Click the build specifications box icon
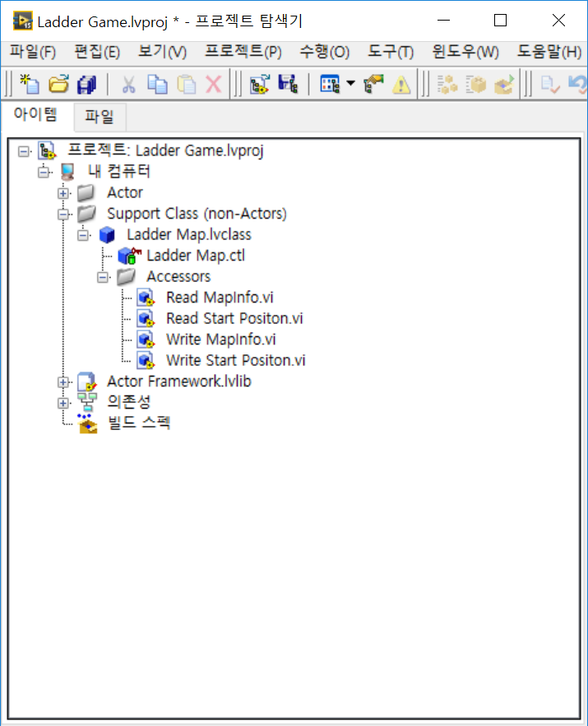The height and width of the screenshot is (726, 588). click(x=87, y=423)
